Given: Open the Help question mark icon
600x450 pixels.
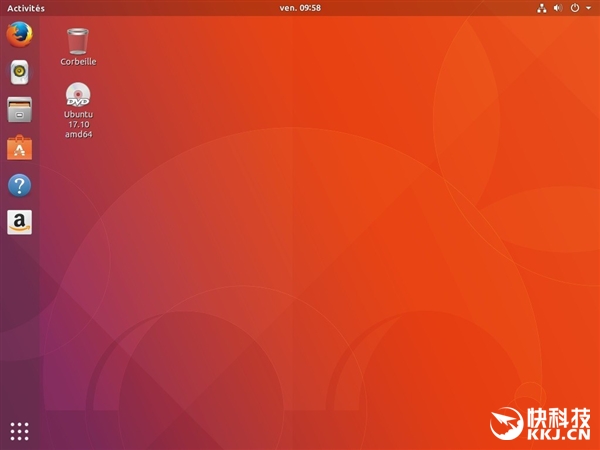Looking at the screenshot, I should coord(20,186).
